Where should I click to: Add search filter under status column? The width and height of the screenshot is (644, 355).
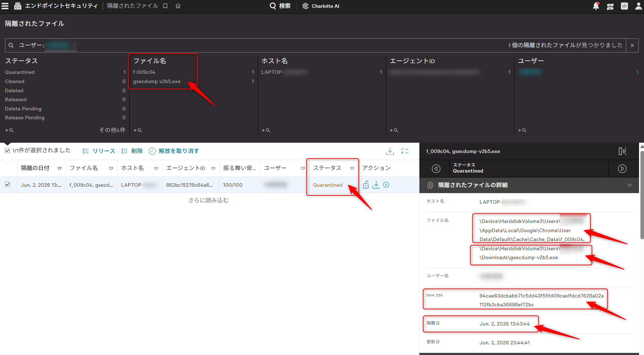(9, 130)
